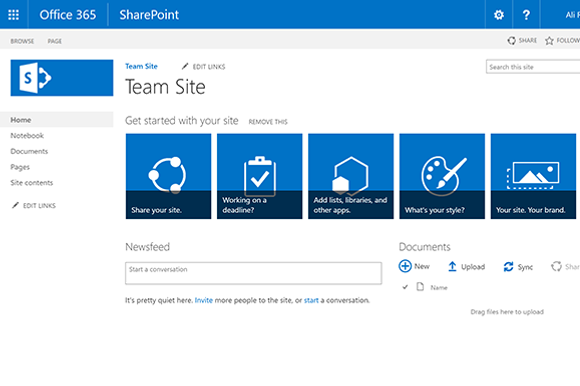The width and height of the screenshot is (580, 386).
Task: Click EDIT LINKS text in top navigation
Action: coord(209,67)
